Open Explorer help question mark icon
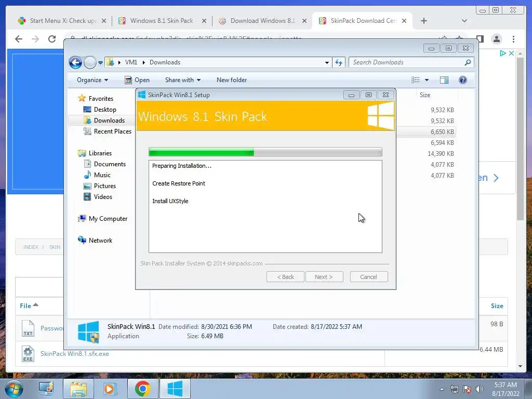Screen dimensions: 532x399 pyautogui.click(x=463, y=80)
